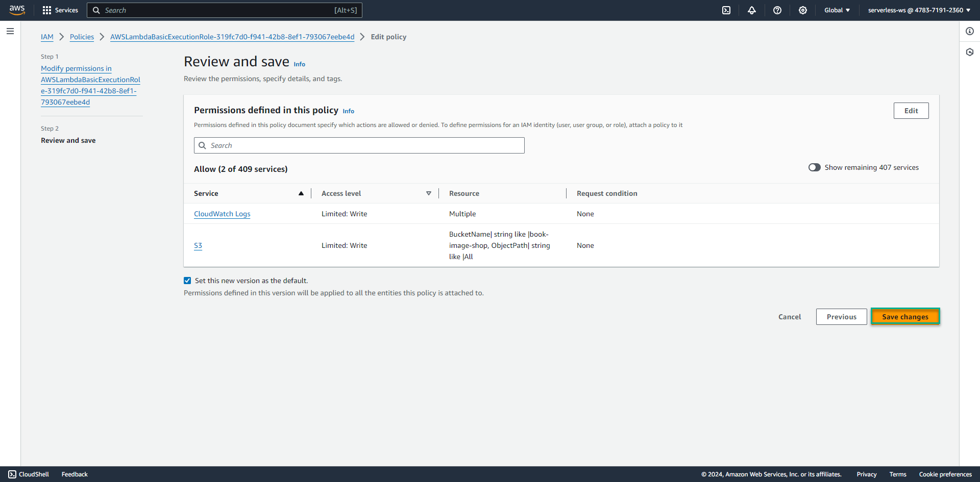Sort by Service column ascending arrow
Image resolution: width=980 pixels, height=482 pixels.
[x=301, y=193]
